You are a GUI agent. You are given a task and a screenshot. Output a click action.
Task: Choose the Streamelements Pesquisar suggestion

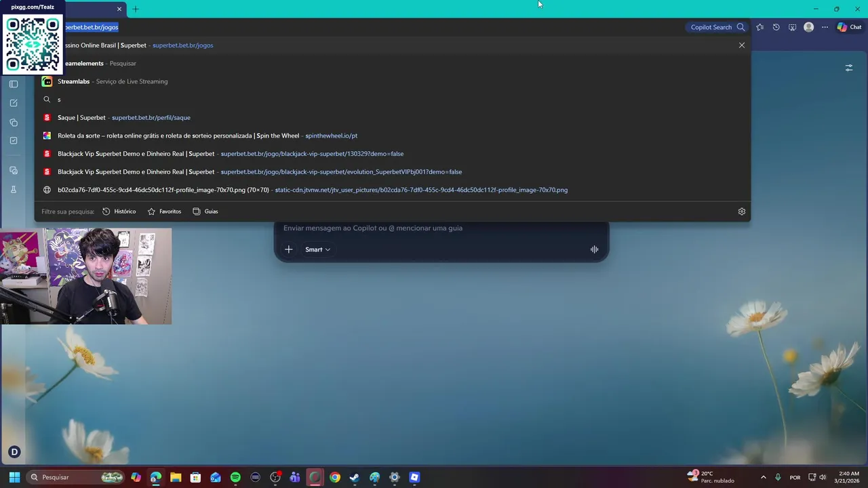(x=392, y=63)
